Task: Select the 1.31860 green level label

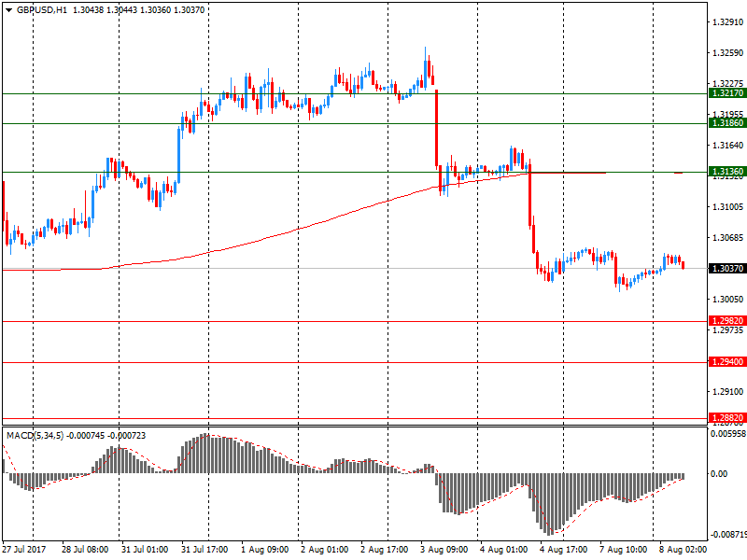Action: (x=727, y=123)
